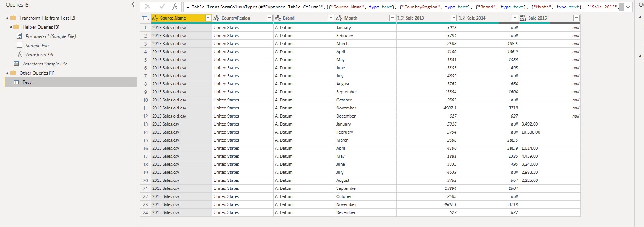Click the fx insert step icon
This screenshot has width=644, height=227.
[175, 7]
